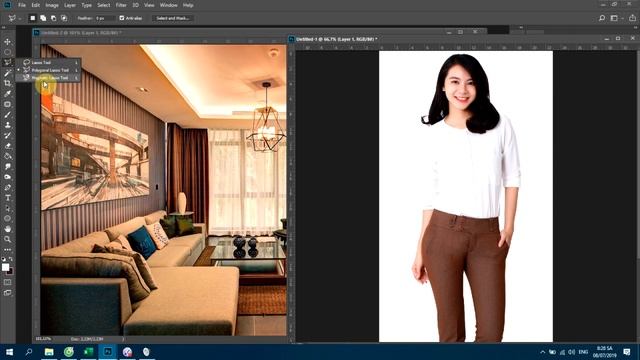
Task: Open the notification center icon
Action: click(x=627, y=352)
